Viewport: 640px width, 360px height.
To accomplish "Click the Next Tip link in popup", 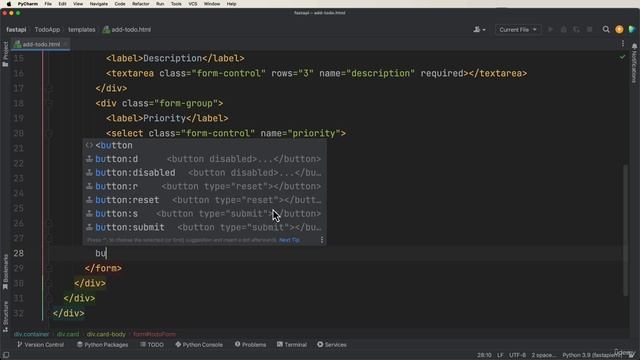I will click(x=289, y=240).
